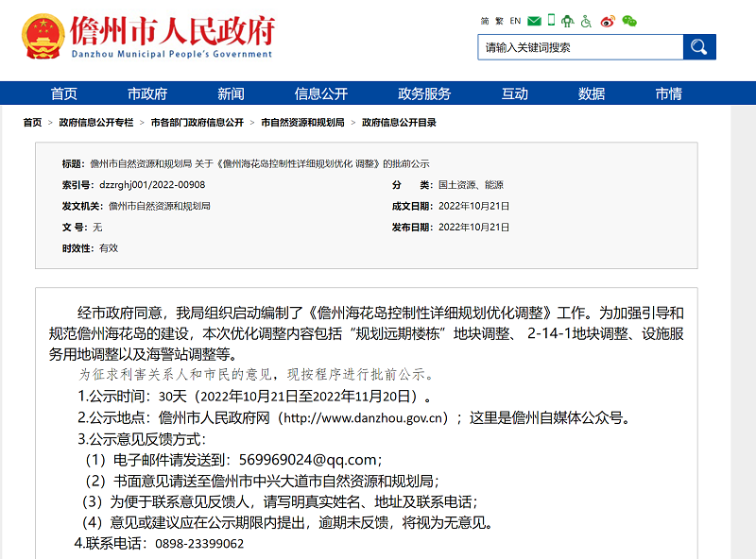Switch to Simplified Chinese (简)
This screenshot has height=559, width=756.
tap(485, 21)
